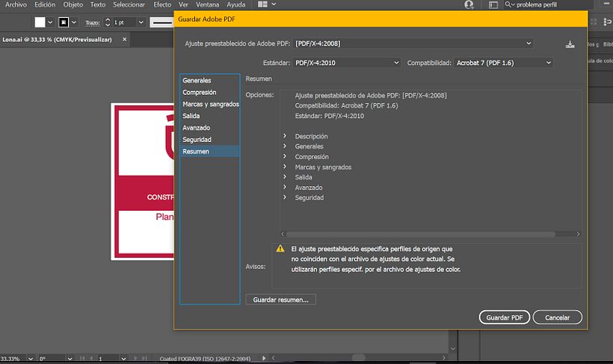Click the align panel icon at right edge
Image resolution: width=613 pixels, height=364 pixels.
click(607, 22)
